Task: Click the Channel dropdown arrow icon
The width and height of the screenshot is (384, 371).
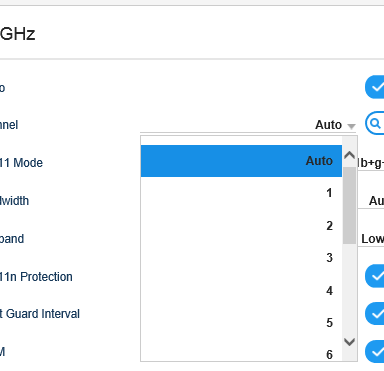Action: pos(351,126)
